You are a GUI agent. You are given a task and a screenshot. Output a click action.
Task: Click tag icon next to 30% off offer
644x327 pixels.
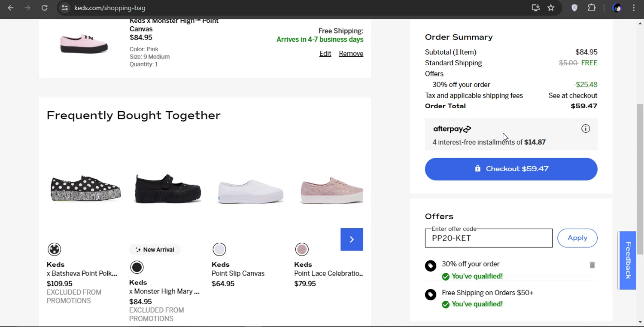pos(431,266)
